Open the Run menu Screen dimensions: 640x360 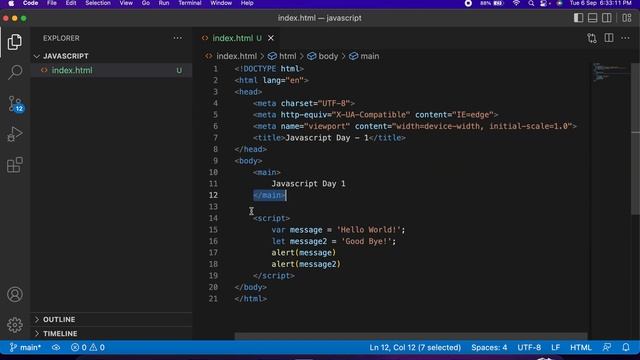click(164, 3)
